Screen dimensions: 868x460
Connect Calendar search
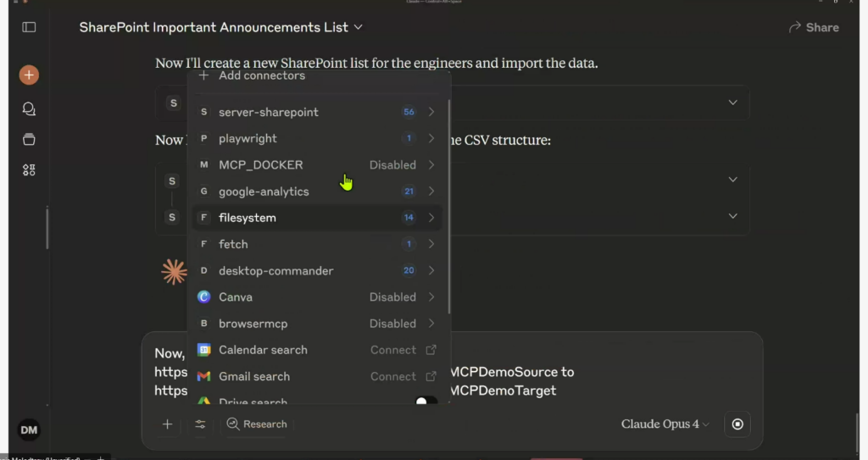pyautogui.click(x=393, y=350)
